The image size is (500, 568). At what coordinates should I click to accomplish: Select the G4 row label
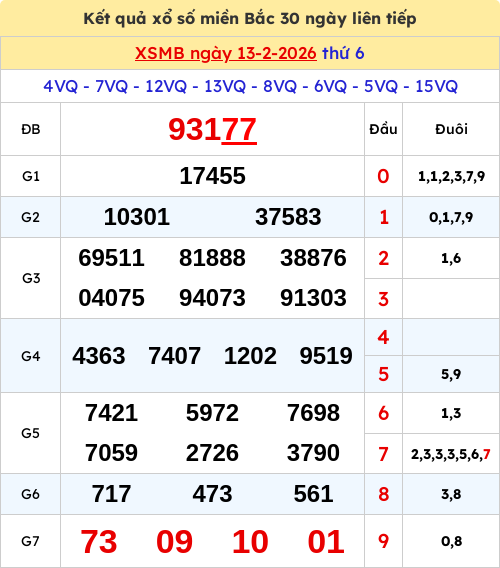(x=31, y=356)
